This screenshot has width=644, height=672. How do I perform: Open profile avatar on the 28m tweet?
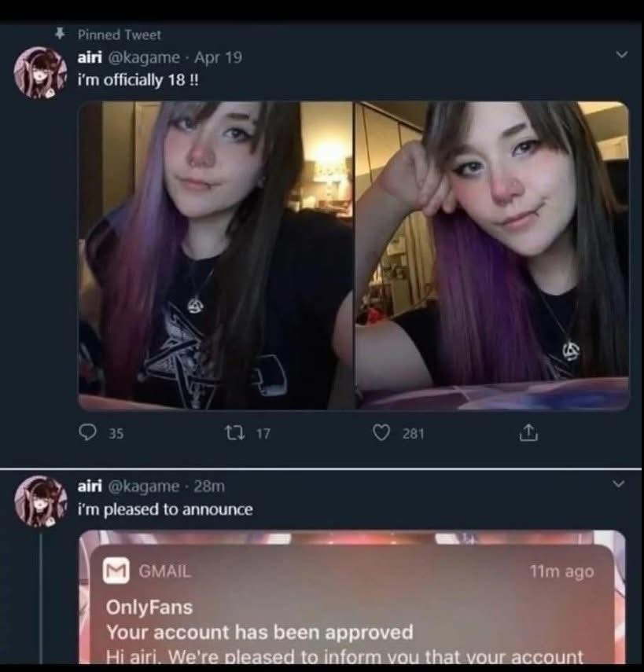point(41,501)
